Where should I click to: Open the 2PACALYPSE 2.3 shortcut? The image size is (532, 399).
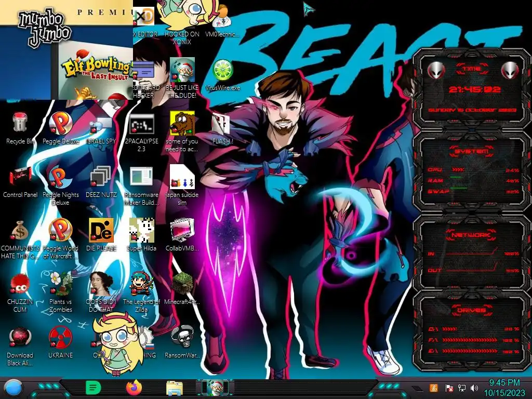(x=141, y=132)
